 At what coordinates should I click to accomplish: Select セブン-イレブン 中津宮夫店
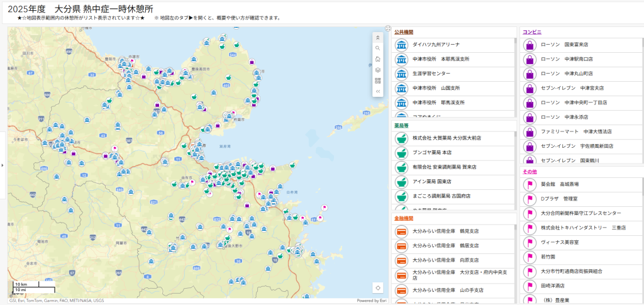coord(582,88)
